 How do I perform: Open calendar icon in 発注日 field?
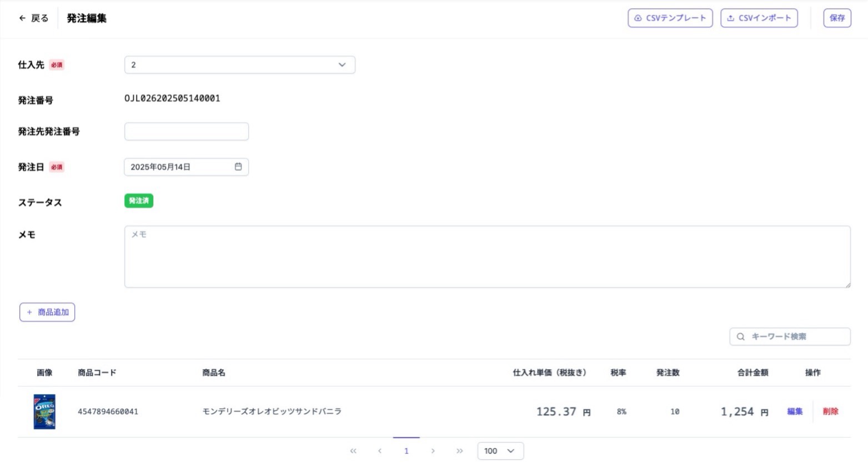tap(238, 167)
